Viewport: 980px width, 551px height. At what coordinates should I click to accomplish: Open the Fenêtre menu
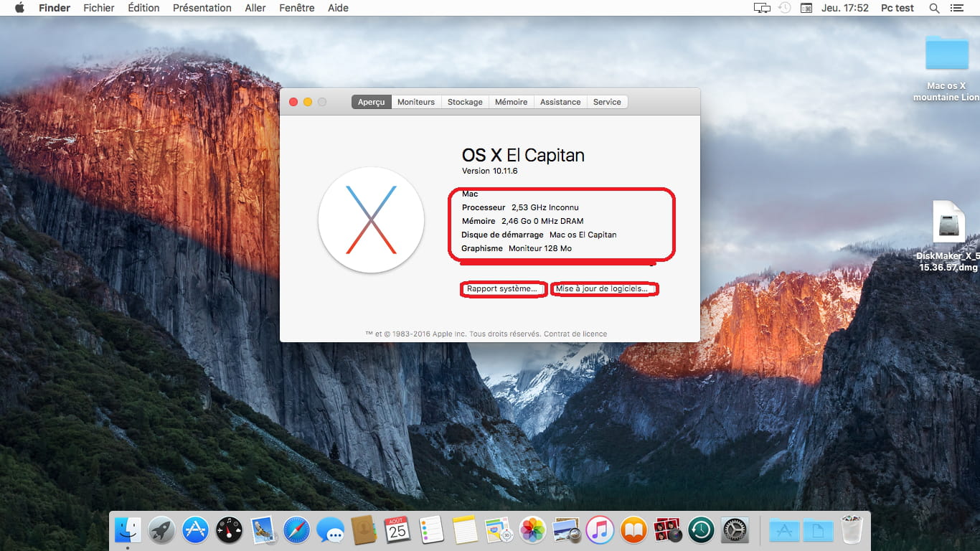coord(297,8)
